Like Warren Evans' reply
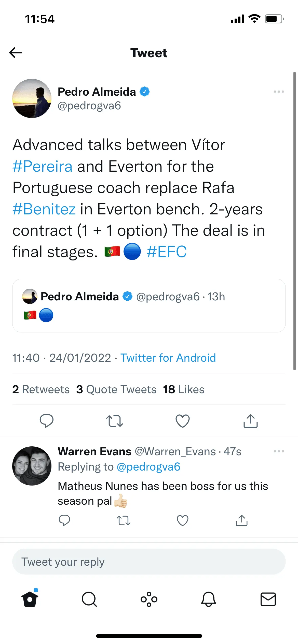 click(183, 520)
